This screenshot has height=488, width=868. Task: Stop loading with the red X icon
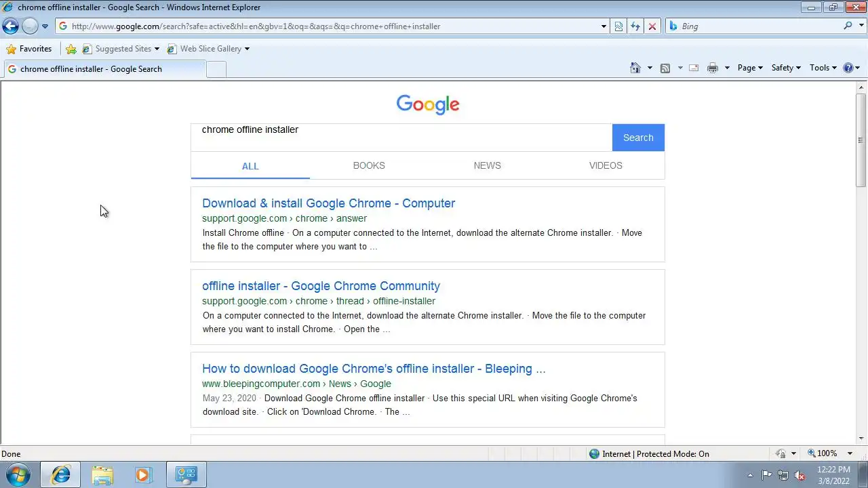[x=652, y=26]
